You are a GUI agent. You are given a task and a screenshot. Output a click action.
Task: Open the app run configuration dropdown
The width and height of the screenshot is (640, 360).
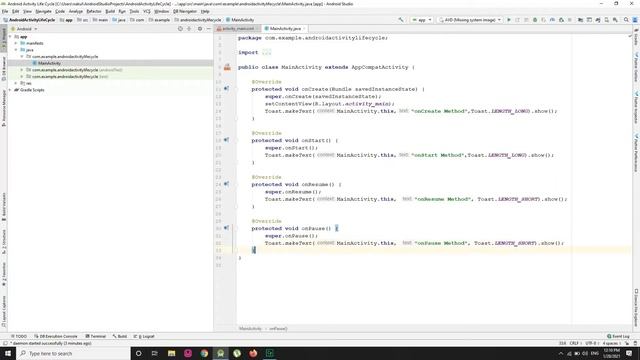tap(422, 20)
